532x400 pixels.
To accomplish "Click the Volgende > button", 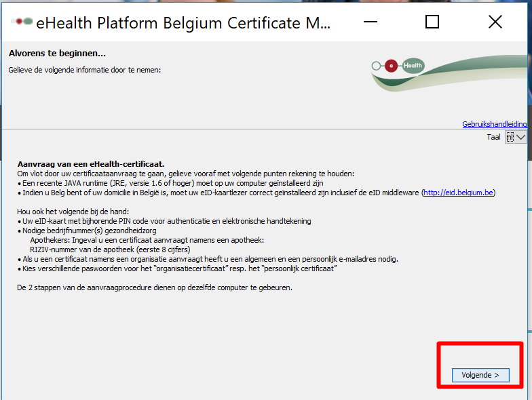I will click(x=480, y=376).
